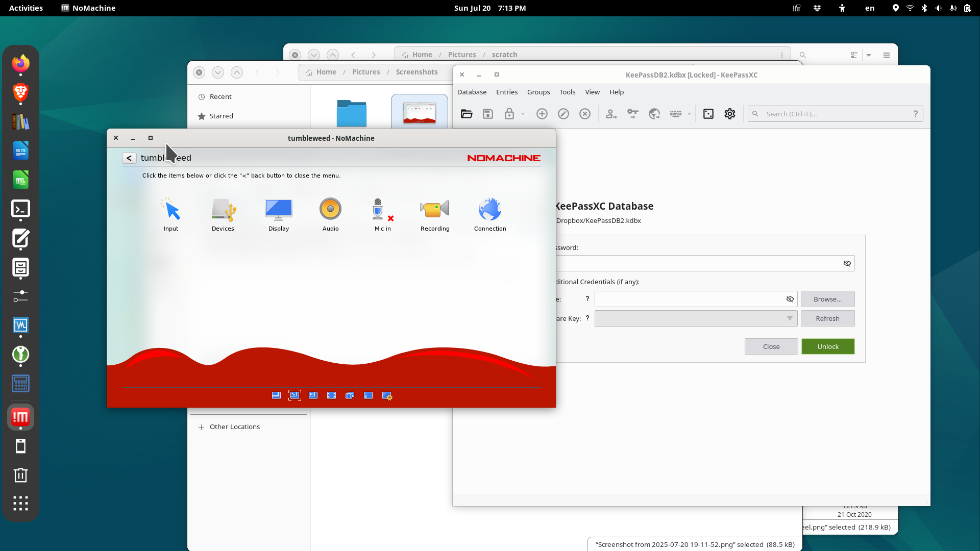Click Delete entry X-circle icon in KeePassXC
Viewport: 980px width, 551px height.
(585, 114)
